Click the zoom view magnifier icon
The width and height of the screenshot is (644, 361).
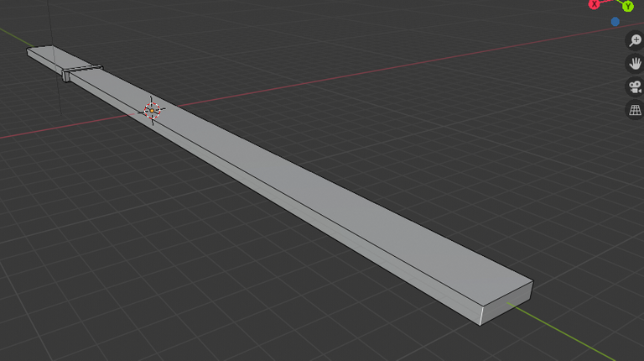tap(635, 40)
